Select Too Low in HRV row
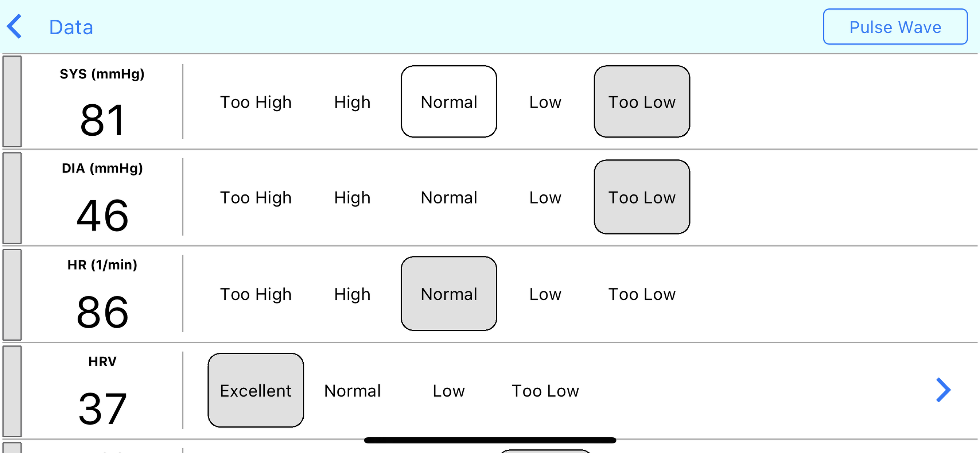The width and height of the screenshot is (980, 453). point(545,391)
